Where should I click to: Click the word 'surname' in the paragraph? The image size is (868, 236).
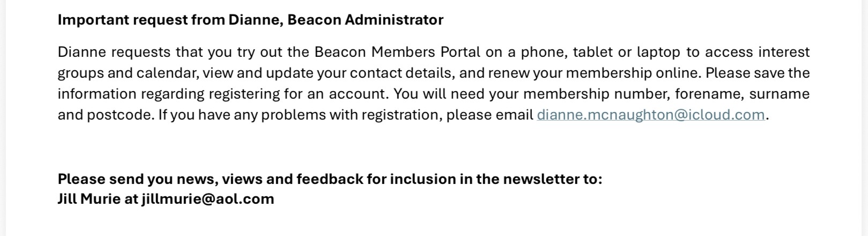tap(779, 94)
